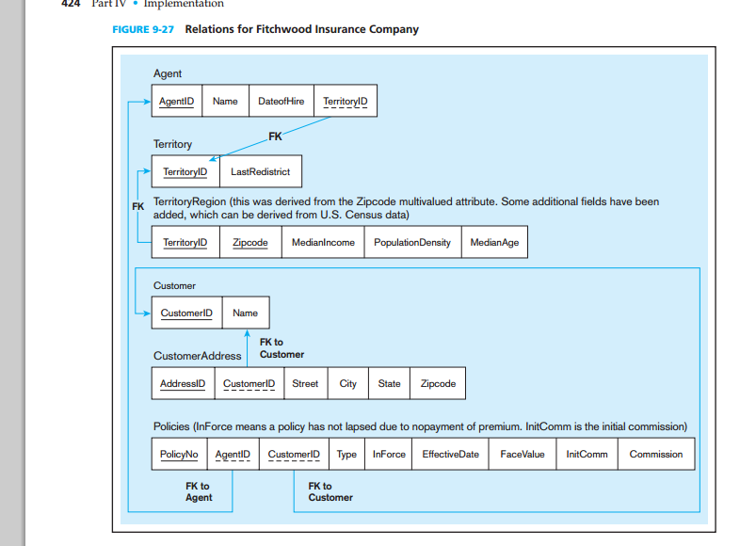Viewport: 756px width, 546px height.
Task: Select CustomerID in the Policies relation
Action: pos(294,454)
